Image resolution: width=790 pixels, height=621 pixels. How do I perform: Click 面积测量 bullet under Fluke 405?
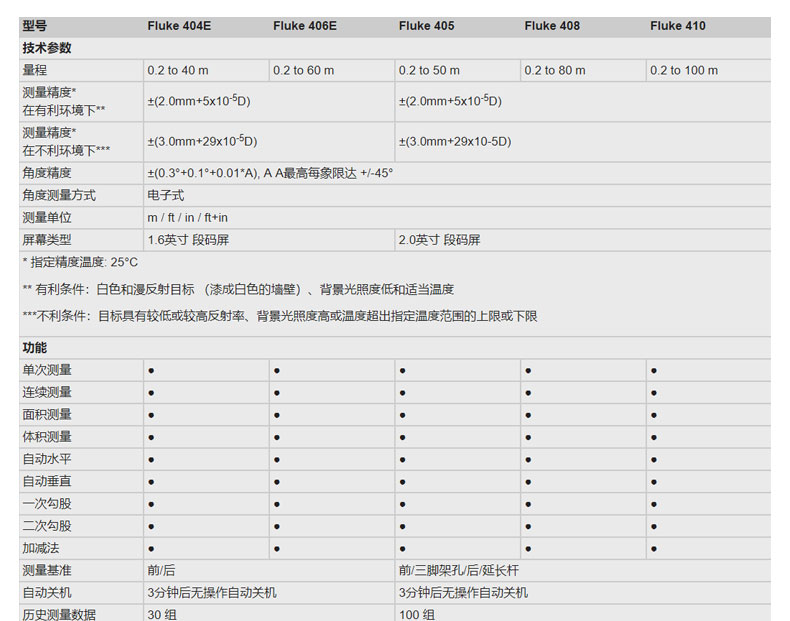(402, 415)
